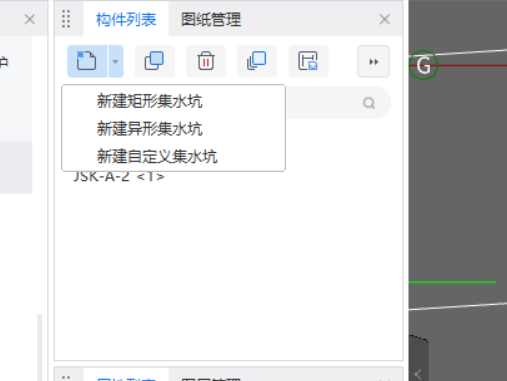
Task: Click the New component icon
Action: click(x=87, y=61)
